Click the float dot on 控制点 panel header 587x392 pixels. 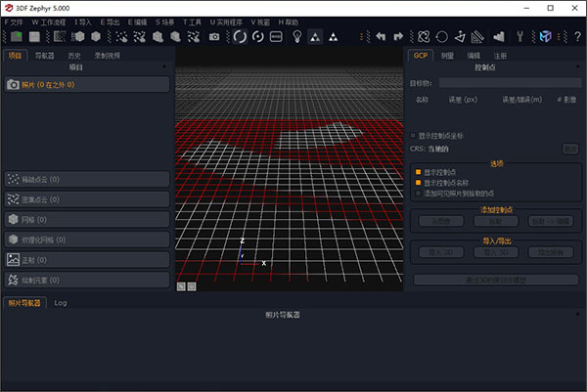point(578,66)
